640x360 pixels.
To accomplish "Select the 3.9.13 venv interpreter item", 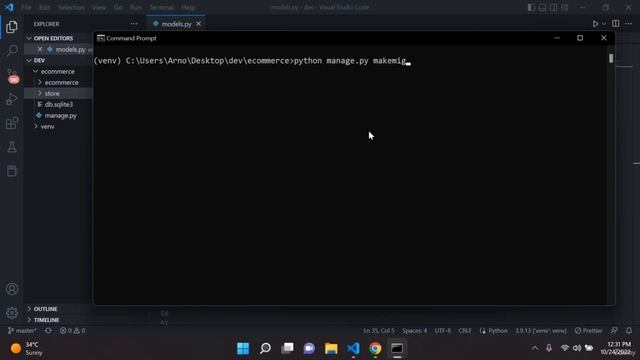I will pos(541,331).
